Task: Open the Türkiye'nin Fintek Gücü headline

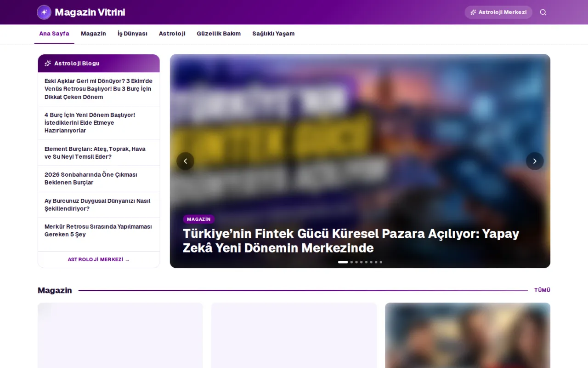Action: (351, 241)
